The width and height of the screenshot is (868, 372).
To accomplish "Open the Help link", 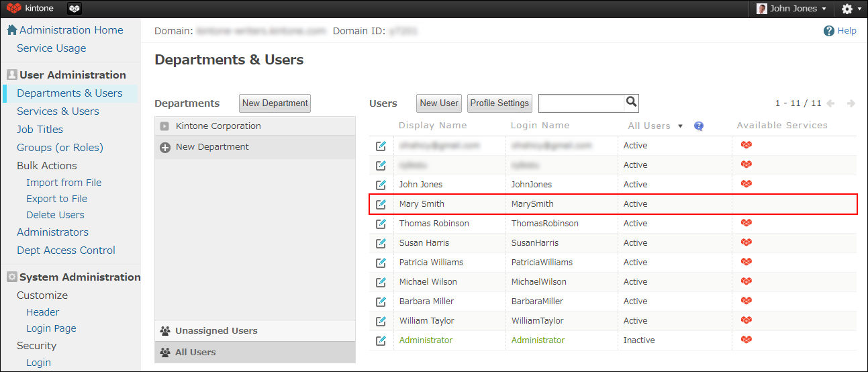I will point(840,31).
